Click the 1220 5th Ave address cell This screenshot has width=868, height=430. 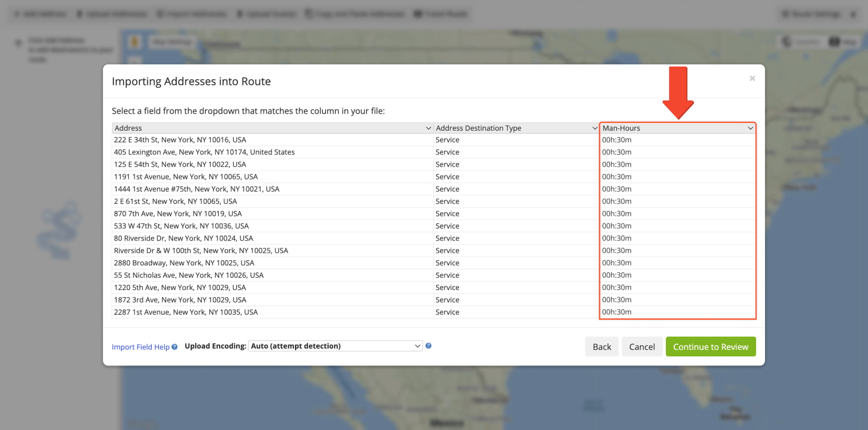(x=180, y=288)
